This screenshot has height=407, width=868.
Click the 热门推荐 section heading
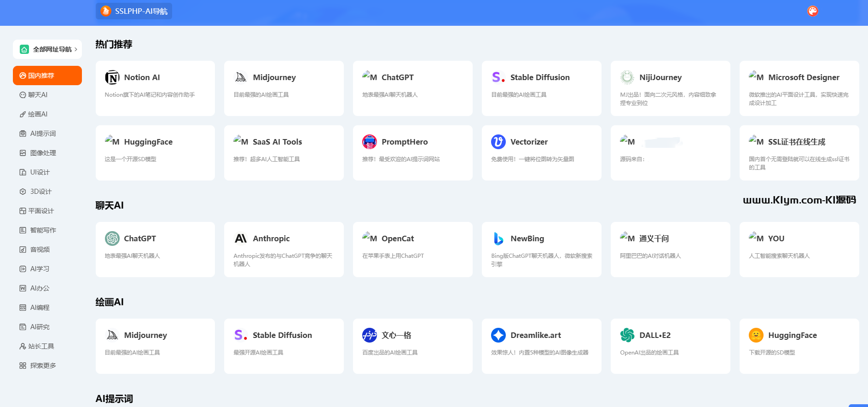pyautogui.click(x=114, y=44)
